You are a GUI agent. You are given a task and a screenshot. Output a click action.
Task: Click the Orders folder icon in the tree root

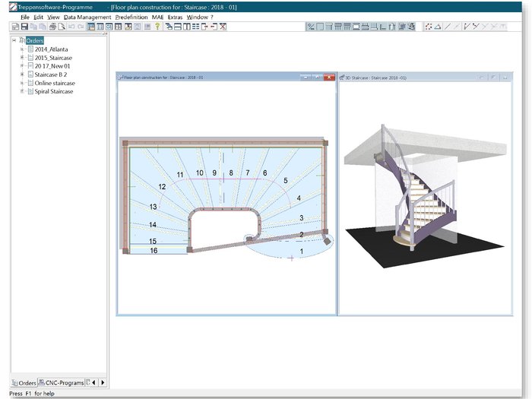click(22, 40)
